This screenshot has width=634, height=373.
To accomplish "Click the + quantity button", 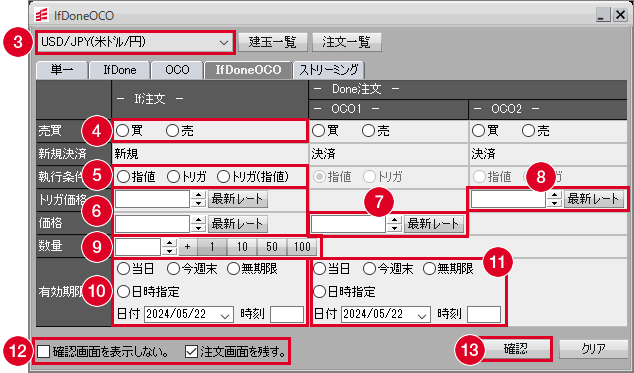I will [x=188, y=247].
